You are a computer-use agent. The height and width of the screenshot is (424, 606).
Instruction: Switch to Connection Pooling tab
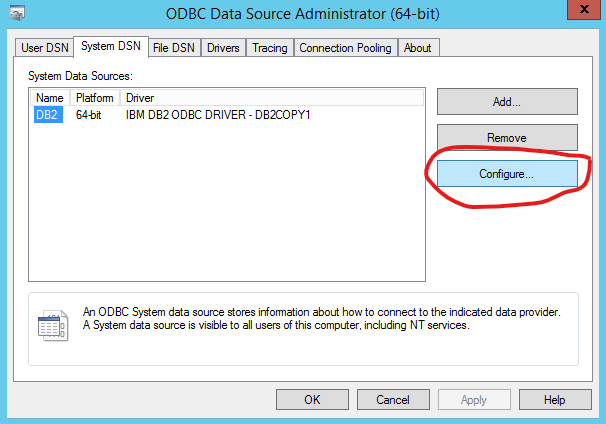pyautogui.click(x=346, y=48)
